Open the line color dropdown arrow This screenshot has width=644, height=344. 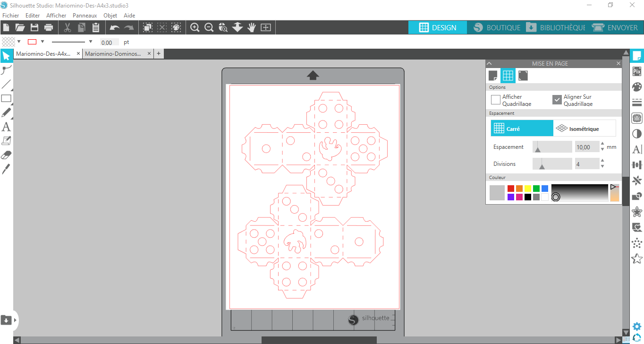[x=42, y=42]
